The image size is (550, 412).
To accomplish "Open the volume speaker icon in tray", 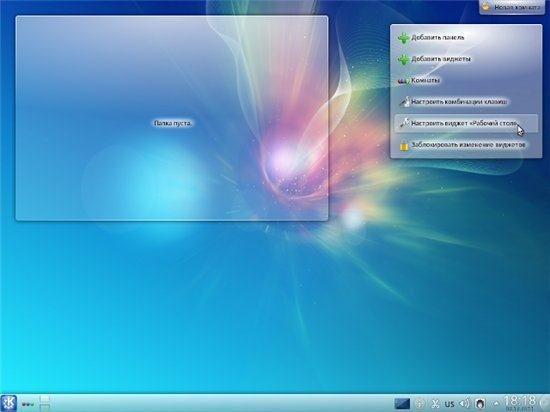I will (x=464, y=404).
